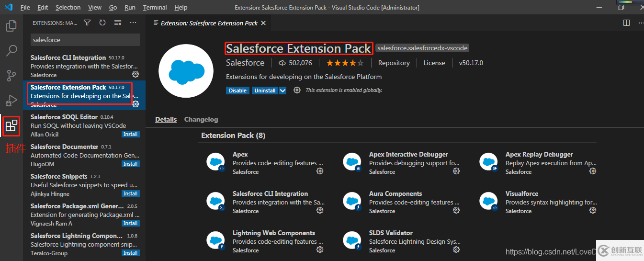Image resolution: width=644 pixels, height=261 pixels.
Task: Open the Edit menu
Action: [x=43, y=8]
